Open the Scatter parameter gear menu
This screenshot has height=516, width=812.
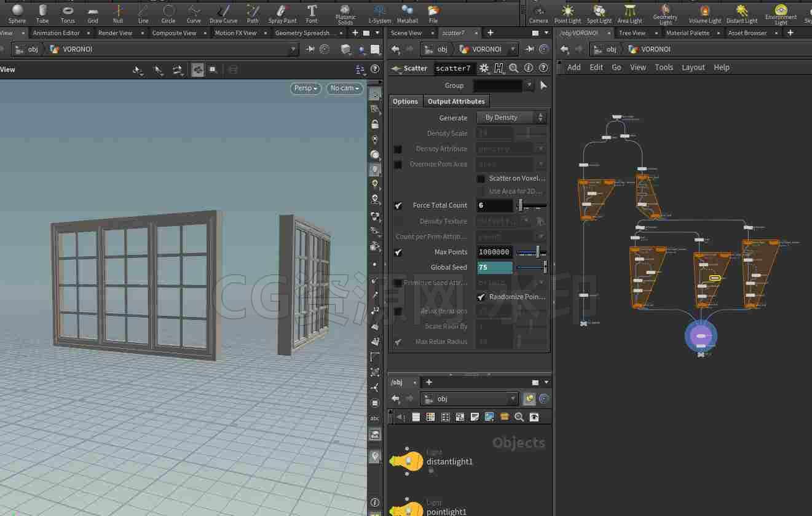[x=484, y=68]
